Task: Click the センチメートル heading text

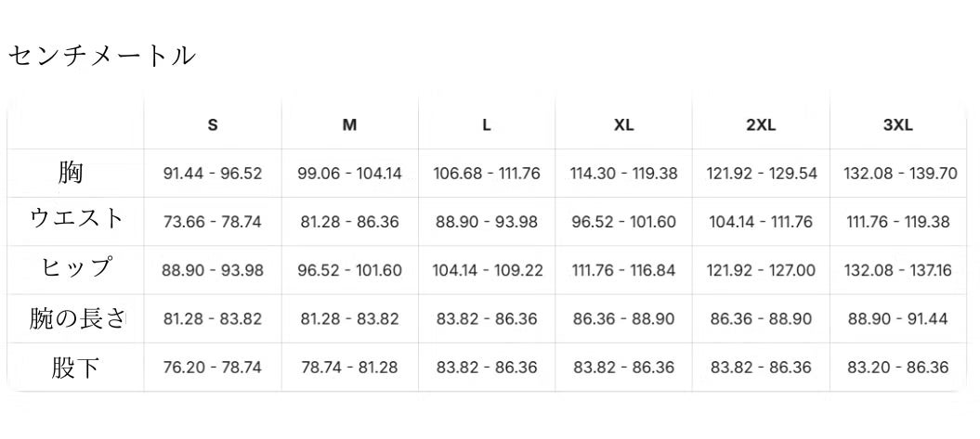Action: click(x=101, y=56)
